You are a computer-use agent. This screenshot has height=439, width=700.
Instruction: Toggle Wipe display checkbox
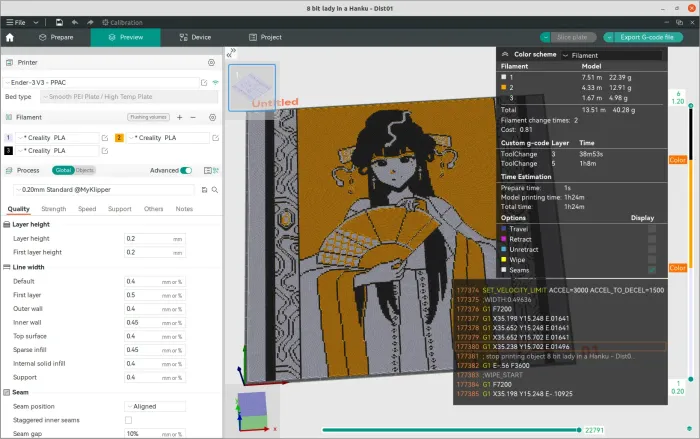click(x=652, y=260)
